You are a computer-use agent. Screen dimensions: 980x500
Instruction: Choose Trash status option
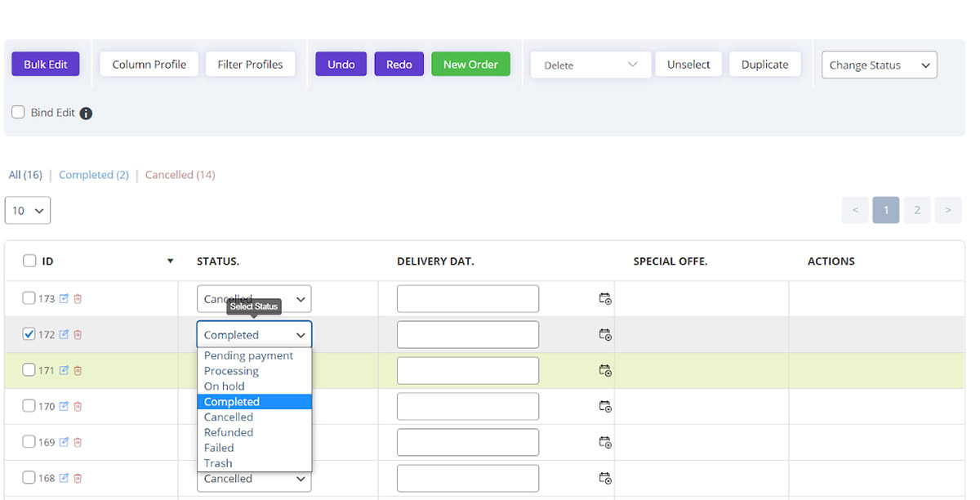tap(254, 463)
